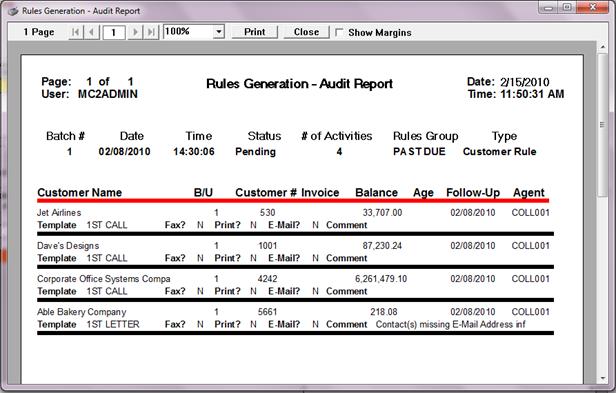Click balance 6,261,479.10
The width and height of the screenshot is (616, 393).
click(x=381, y=279)
